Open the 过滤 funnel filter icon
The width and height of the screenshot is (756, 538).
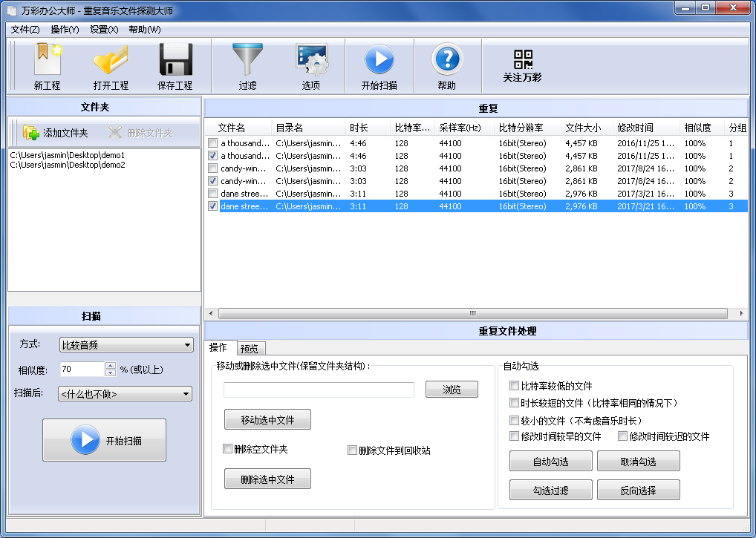click(x=247, y=59)
